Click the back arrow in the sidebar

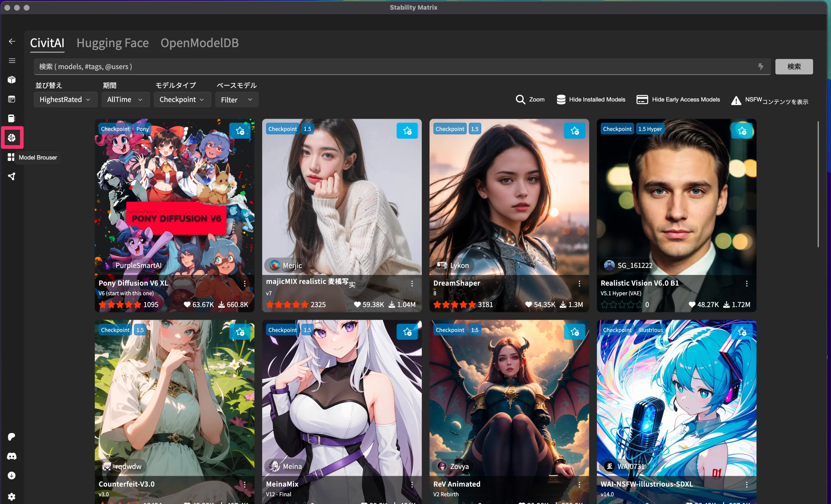point(12,41)
